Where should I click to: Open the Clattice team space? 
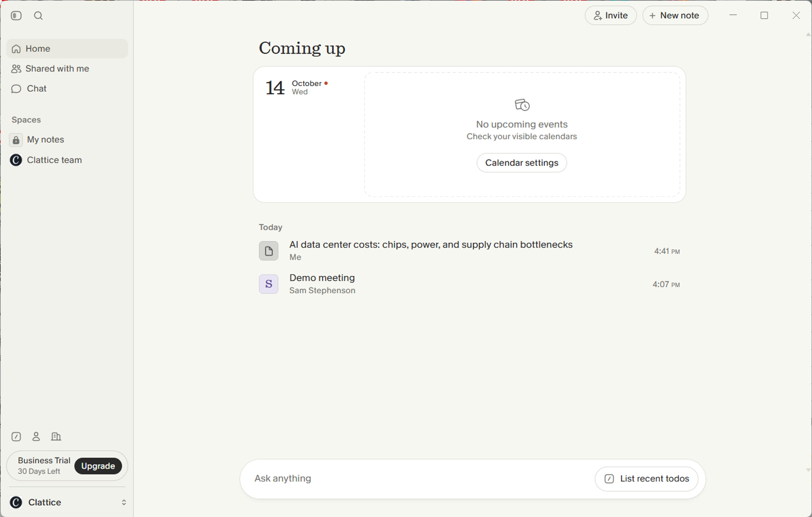coord(67,160)
